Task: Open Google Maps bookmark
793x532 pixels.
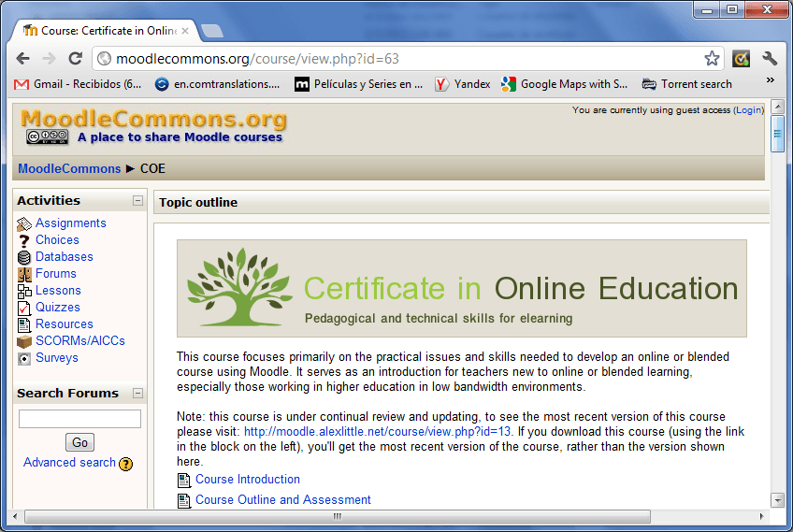Action: point(565,84)
